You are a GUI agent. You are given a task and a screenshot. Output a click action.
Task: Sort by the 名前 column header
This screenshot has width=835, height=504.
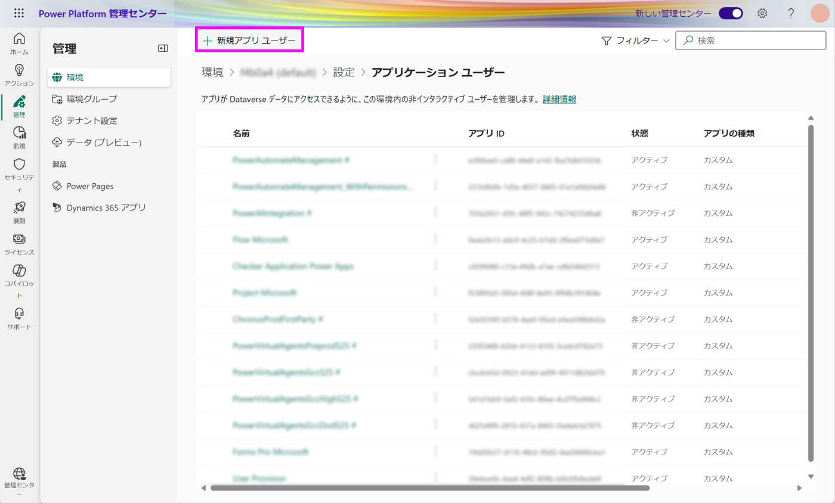pos(241,134)
